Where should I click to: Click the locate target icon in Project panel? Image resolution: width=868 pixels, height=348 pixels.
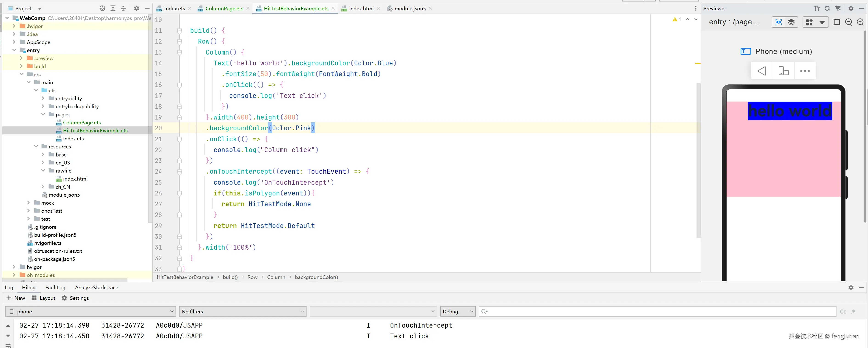click(102, 8)
